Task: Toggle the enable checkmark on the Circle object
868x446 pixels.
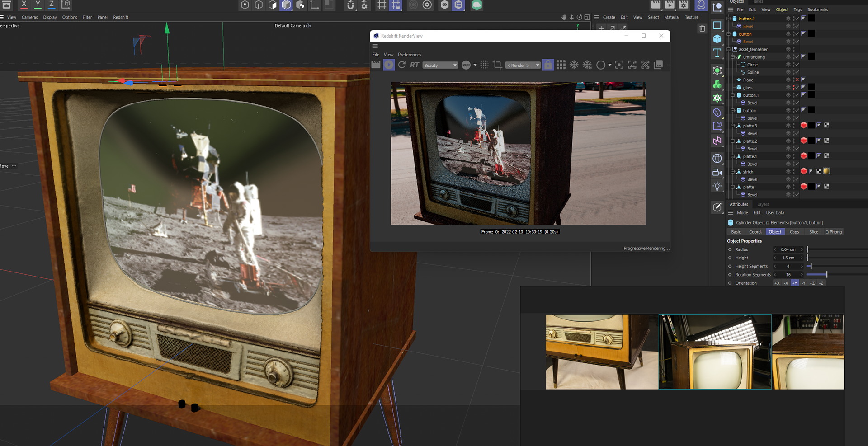Action: click(x=797, y=65)
